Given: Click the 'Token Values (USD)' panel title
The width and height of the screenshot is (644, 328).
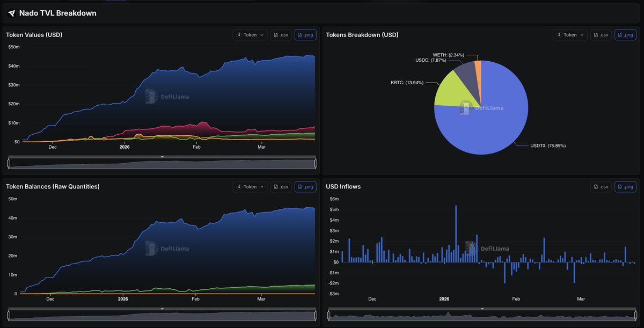Looking at the screenshot, I should click(x=34, y=35).
